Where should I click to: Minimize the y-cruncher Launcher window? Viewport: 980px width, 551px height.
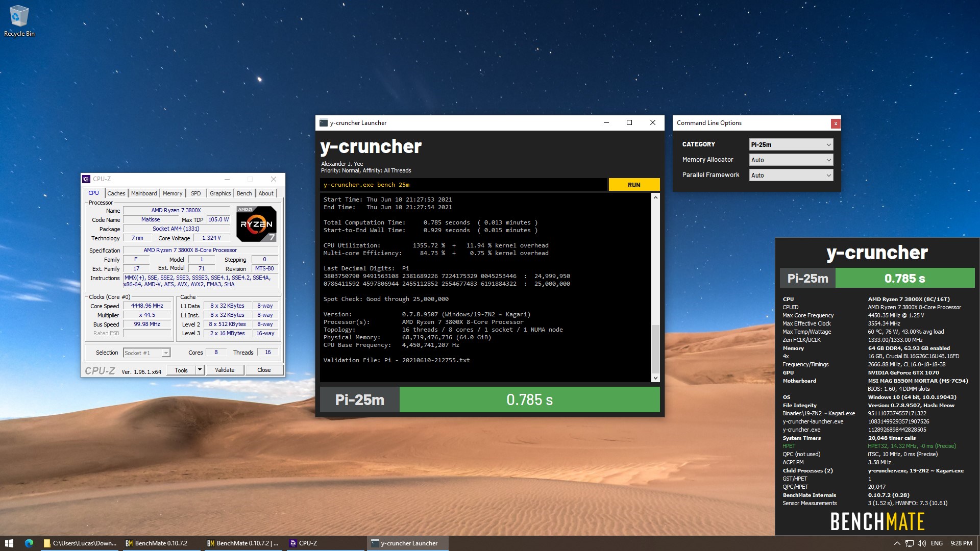606,123
